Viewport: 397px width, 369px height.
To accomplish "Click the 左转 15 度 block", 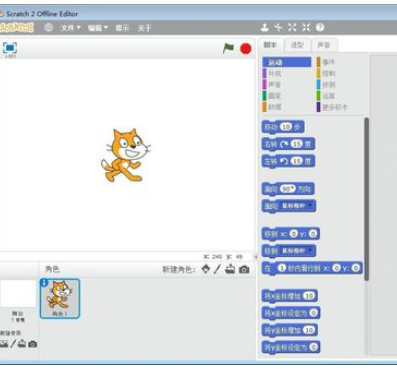I will pyautogui.click(x=288, y=162).
